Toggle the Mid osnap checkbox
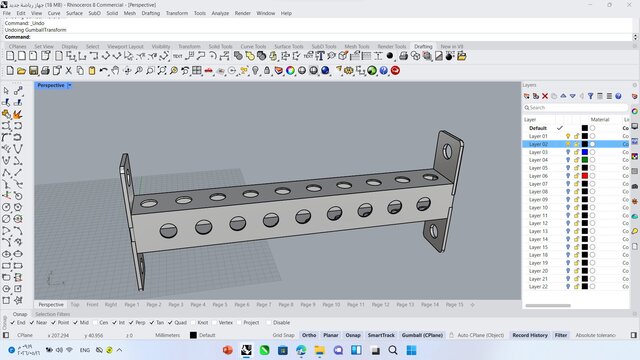Screen dimensions: 640x360 (x=75, y=322)
